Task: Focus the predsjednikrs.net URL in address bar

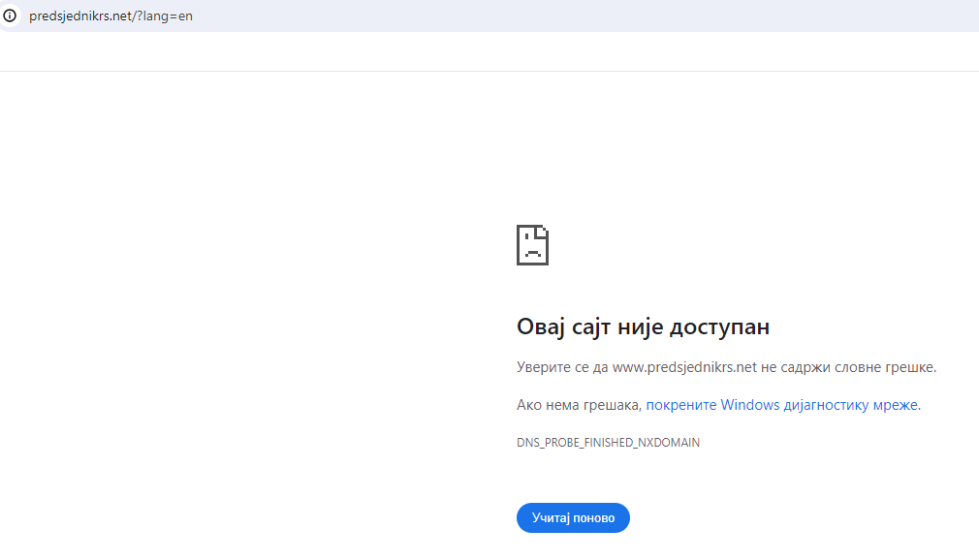Action: [111, 16]
